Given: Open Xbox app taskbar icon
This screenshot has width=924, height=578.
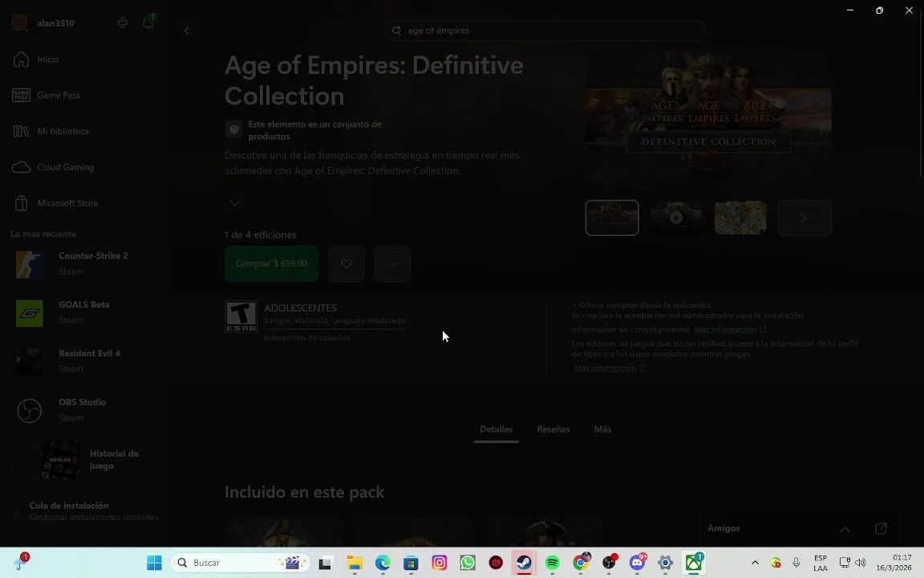Looking at the screenshot, I should [x=694, y=563].
